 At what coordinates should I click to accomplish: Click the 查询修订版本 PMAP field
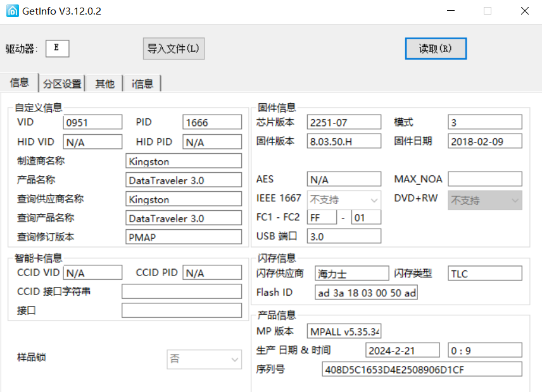click(184, 237)
